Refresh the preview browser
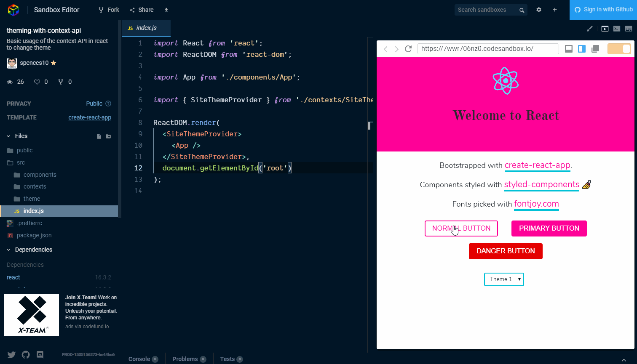Image resolution: width=637 pixels, height=364 pixels. tap(408, 49)
